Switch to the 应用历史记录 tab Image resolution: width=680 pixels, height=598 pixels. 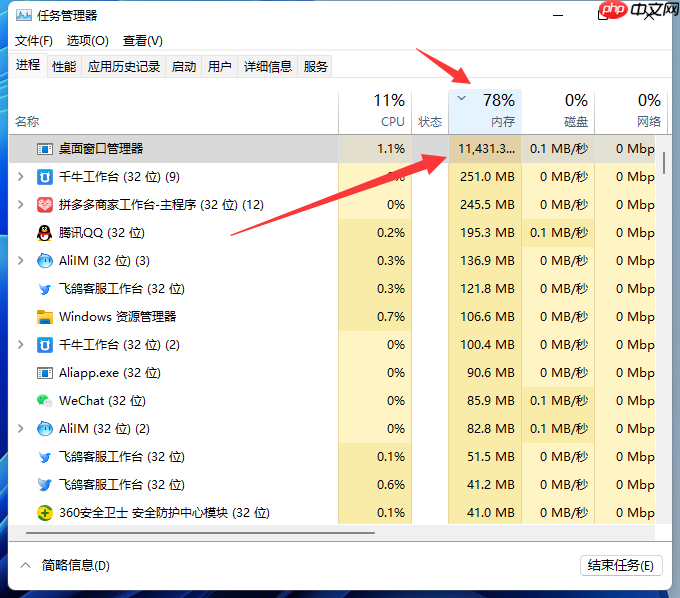124,67
